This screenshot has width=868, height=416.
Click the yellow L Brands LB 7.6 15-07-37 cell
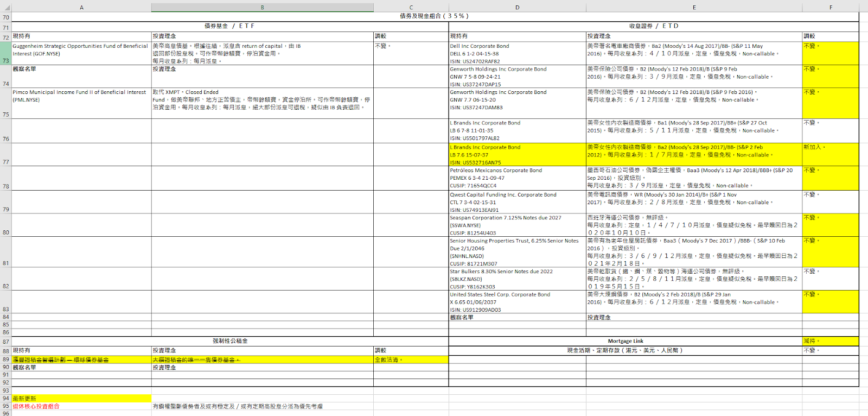[x=518, y=155]
